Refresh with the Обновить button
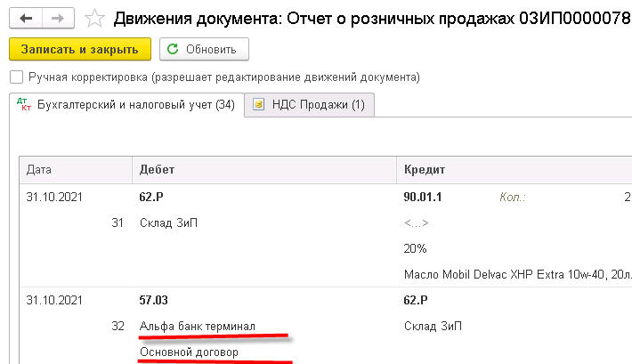Screen dimensions: 632x364 (204, 49)
